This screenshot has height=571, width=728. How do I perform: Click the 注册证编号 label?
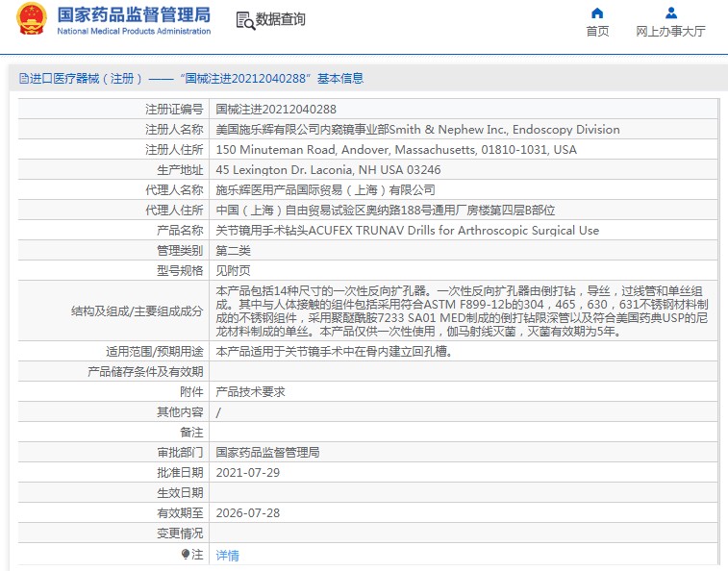(174, 109)
